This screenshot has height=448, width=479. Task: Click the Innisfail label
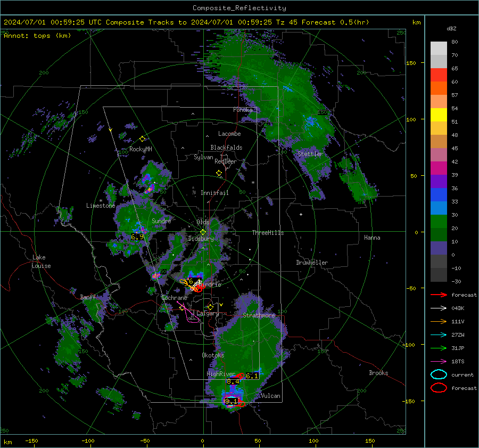coord(214,193)
